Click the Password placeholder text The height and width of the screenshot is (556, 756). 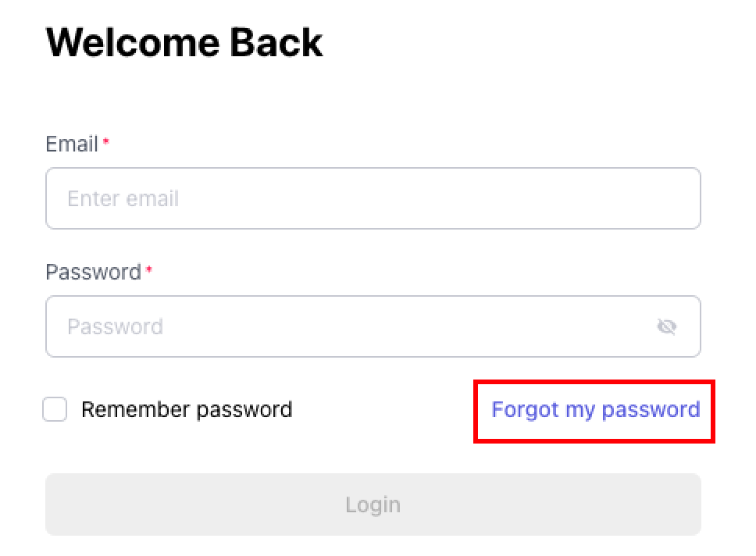click(x=115, y=326)
